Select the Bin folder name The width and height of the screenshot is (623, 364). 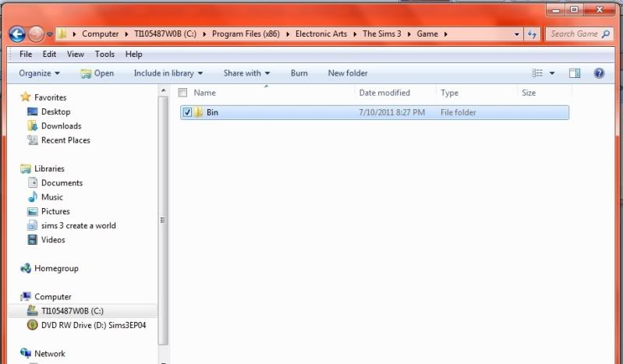[212, 112]
